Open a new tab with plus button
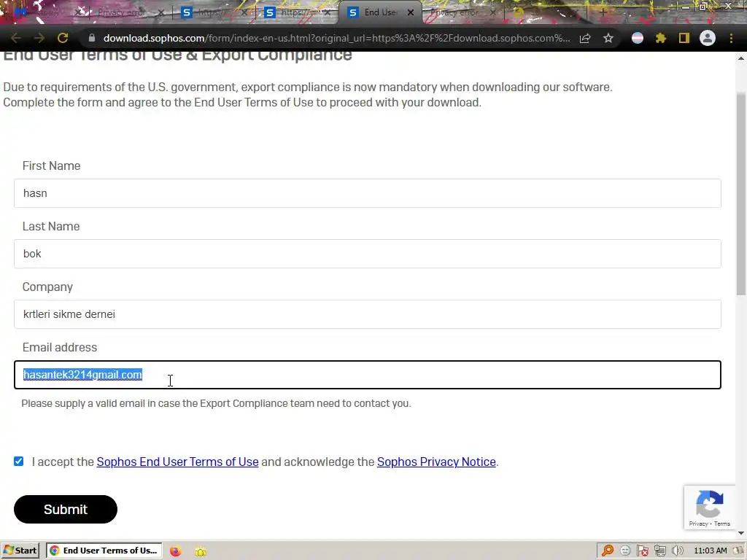 coord(603,12)
